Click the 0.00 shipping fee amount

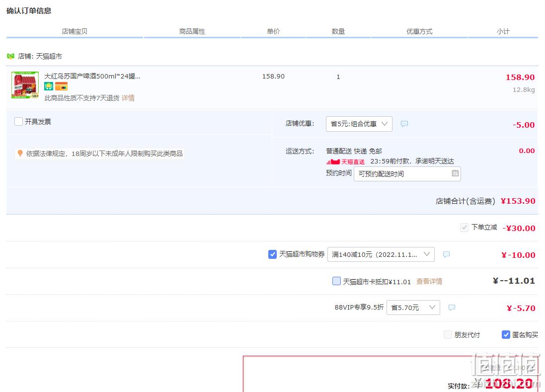(527, 151)
